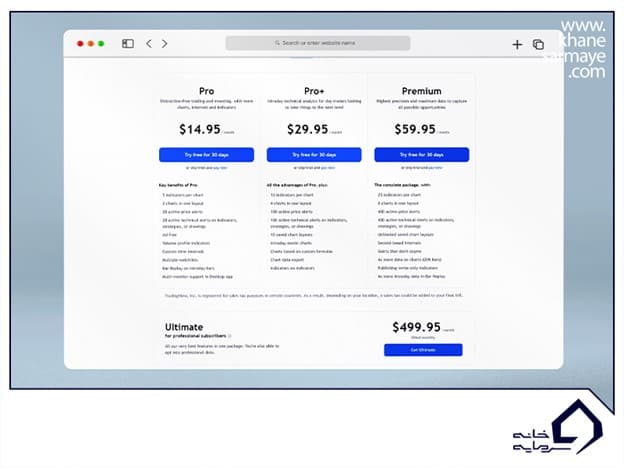Click the green fullscreen window dot
The image size is (624, 468).
tap(101, 43)
